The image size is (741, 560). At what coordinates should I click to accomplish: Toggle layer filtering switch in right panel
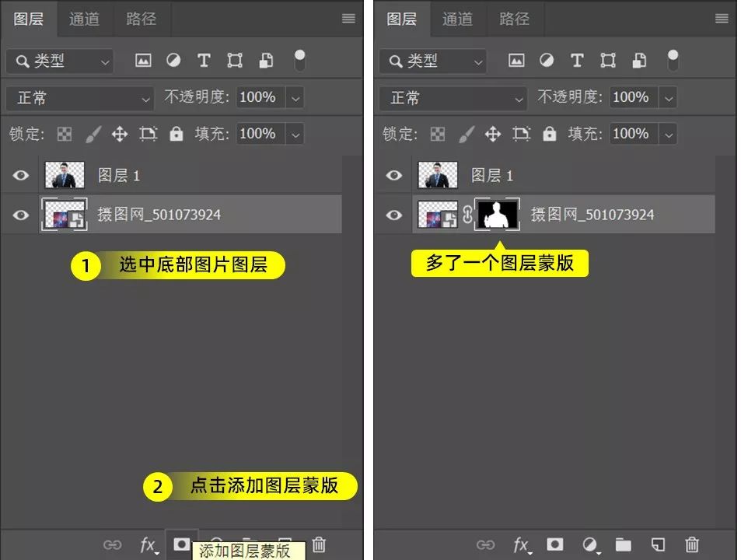click(673, 61)
